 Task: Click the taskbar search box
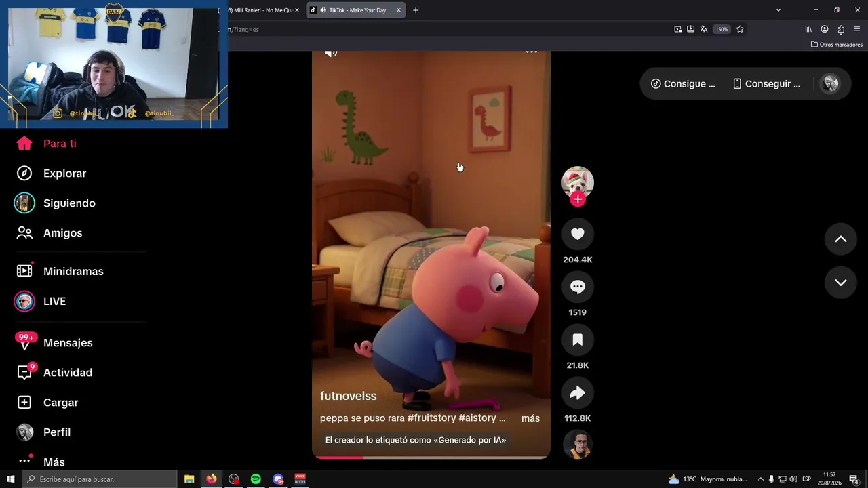click(x=100, y=479)
